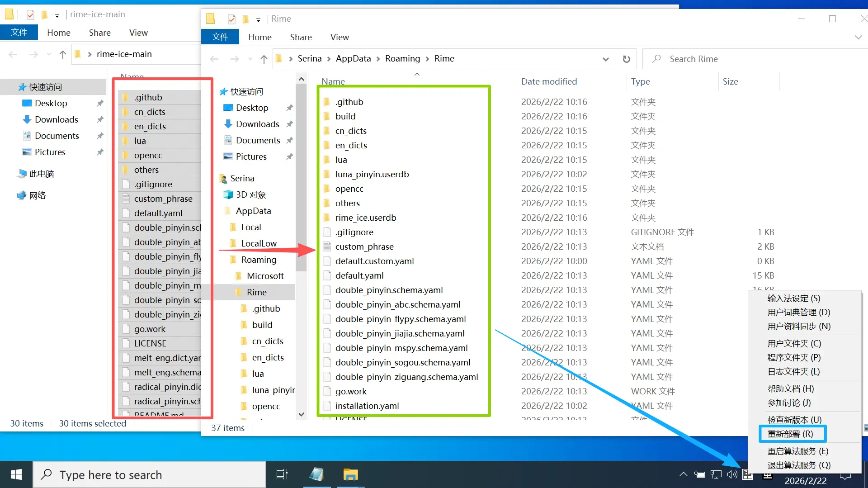Choose 重新部署 (R) from the context menu
868x488 pixels.
(790, 434)
